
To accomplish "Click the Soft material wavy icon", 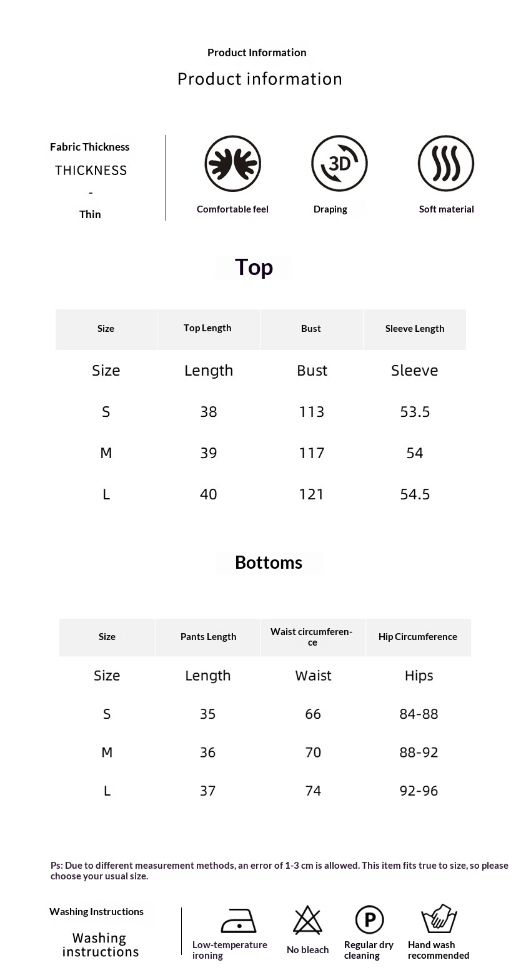I will point(446,164).
